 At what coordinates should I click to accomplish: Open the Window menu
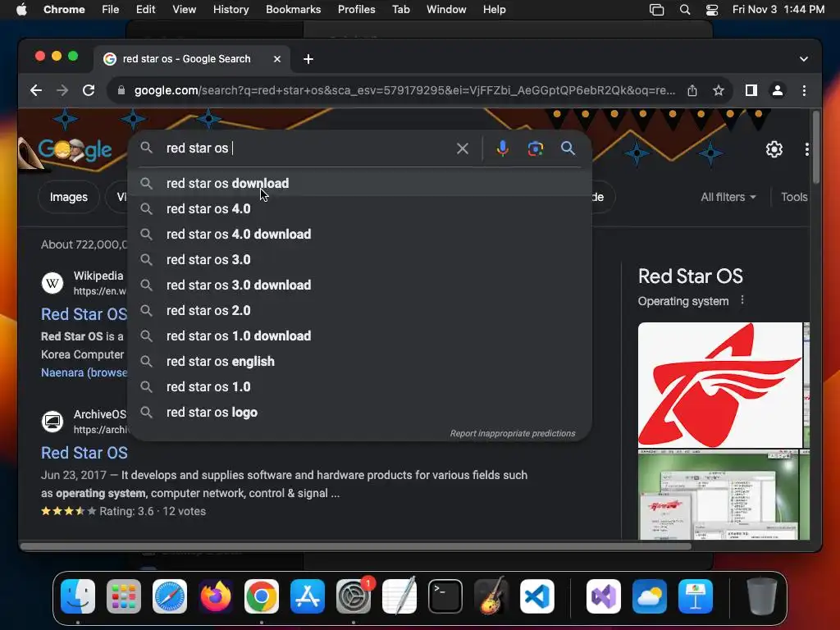click(446, 10)
